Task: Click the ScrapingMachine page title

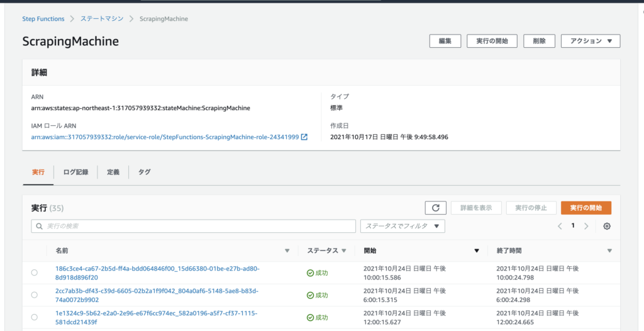Action: click(70, 41)
